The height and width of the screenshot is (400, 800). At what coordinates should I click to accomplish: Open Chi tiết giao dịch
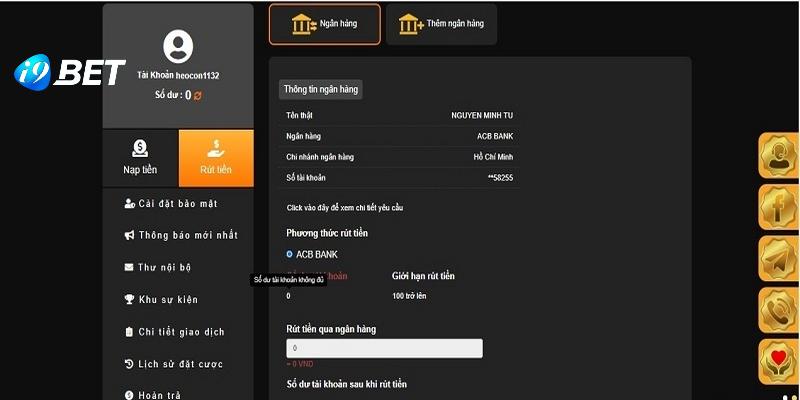[180, 332]
